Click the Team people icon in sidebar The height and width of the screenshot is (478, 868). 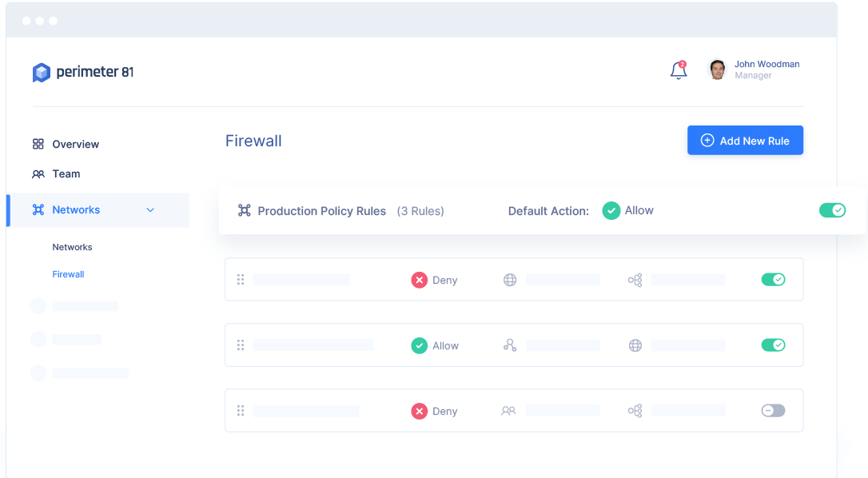pyautogui.click(x=38, y=174)
